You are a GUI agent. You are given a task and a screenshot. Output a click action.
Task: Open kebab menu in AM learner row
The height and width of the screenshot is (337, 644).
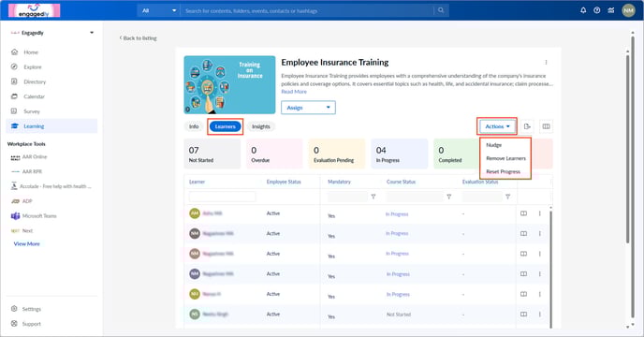click(x=540, y=213)
